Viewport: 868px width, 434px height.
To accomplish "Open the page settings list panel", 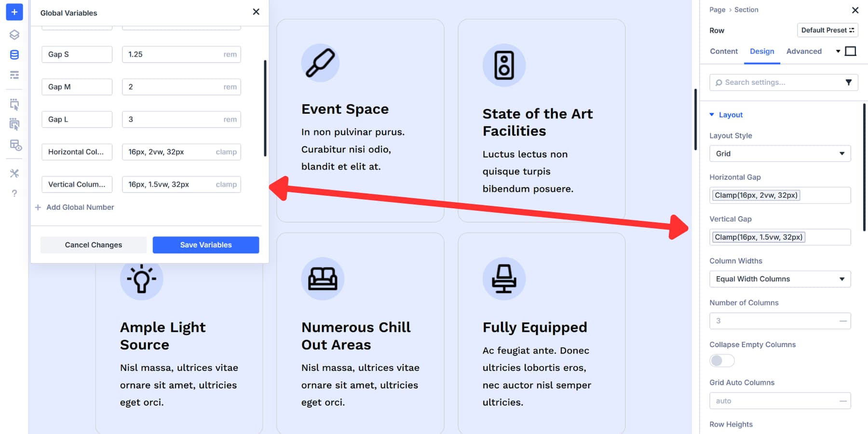I will click(14, 75).
